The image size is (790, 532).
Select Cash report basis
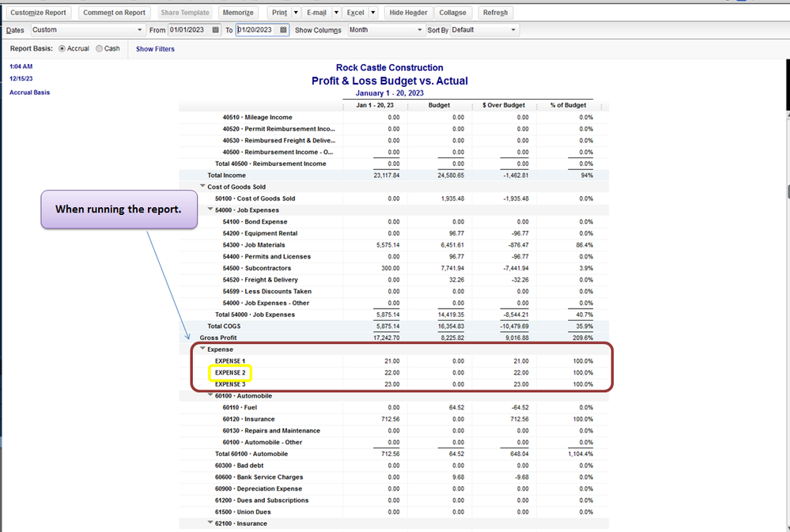tap(99, 49)
